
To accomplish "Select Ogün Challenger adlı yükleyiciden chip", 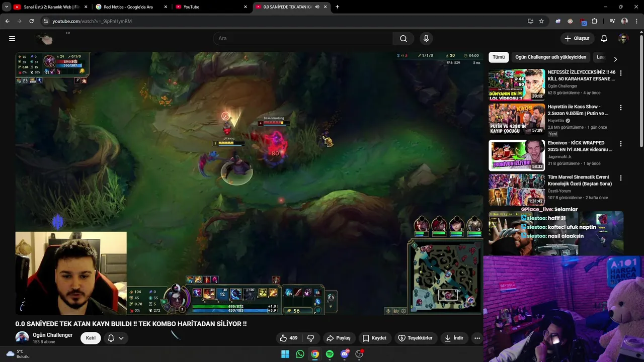I will (550, 57).
